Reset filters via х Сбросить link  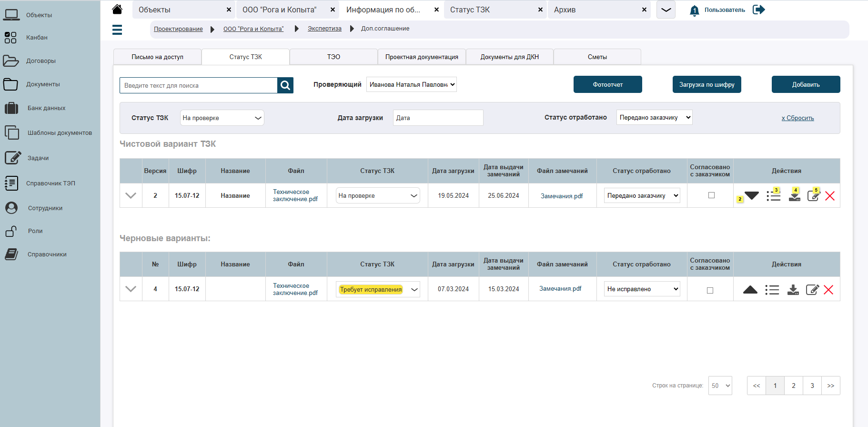(797, 118)
